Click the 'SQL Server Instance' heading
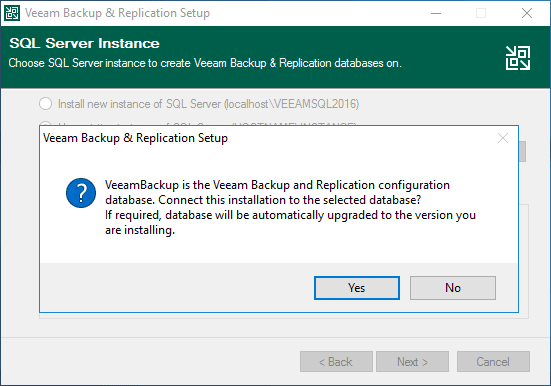 point(84,43)
